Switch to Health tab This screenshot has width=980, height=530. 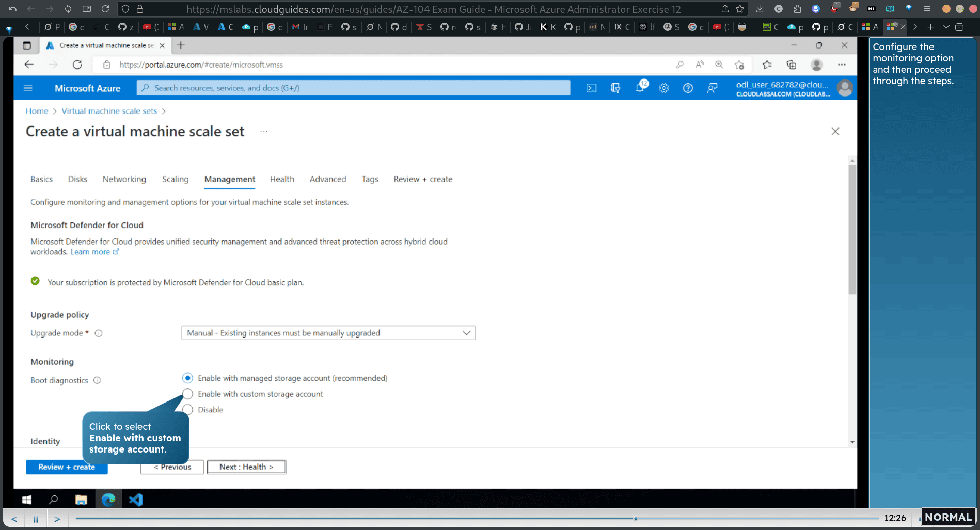pos(282,179)
